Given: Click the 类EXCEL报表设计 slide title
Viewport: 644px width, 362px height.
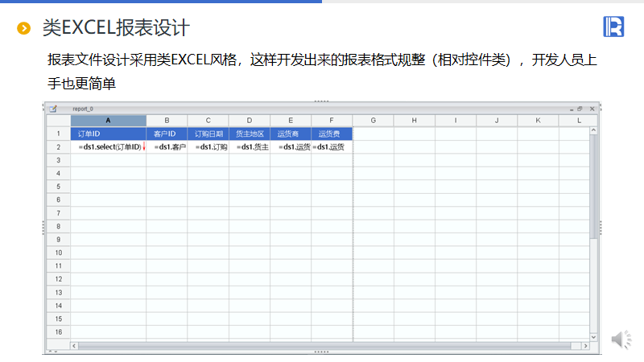Looking at the screenshot, I should [116, 28].
